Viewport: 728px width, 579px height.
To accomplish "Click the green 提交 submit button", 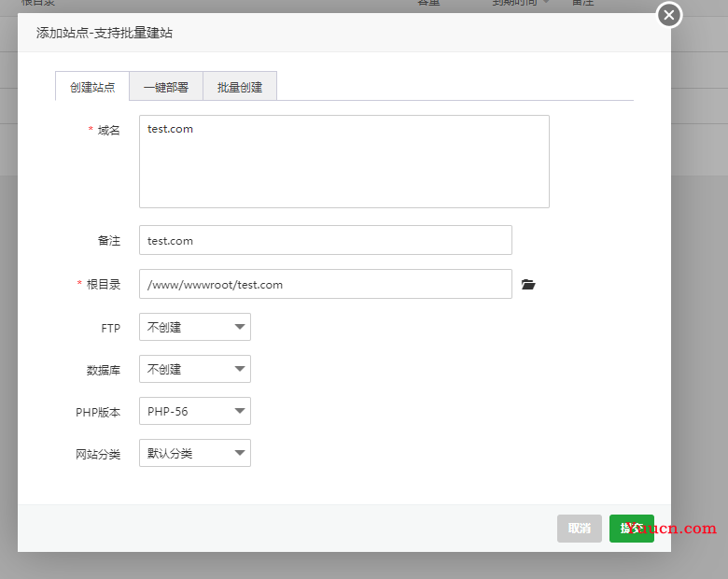I will pos(632,529).
